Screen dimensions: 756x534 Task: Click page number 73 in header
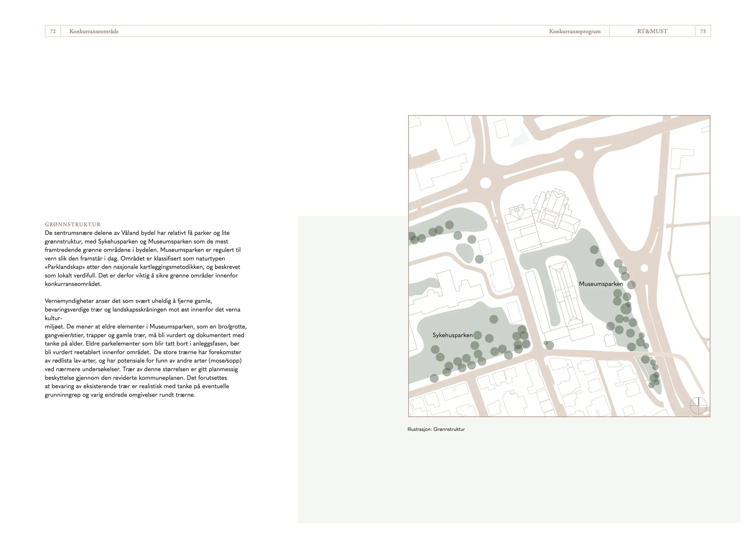pos(703,31)
